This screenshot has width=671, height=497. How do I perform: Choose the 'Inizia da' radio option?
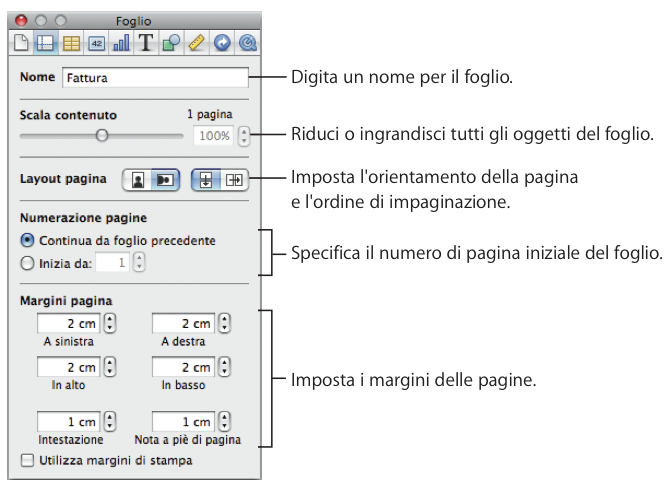27,264
